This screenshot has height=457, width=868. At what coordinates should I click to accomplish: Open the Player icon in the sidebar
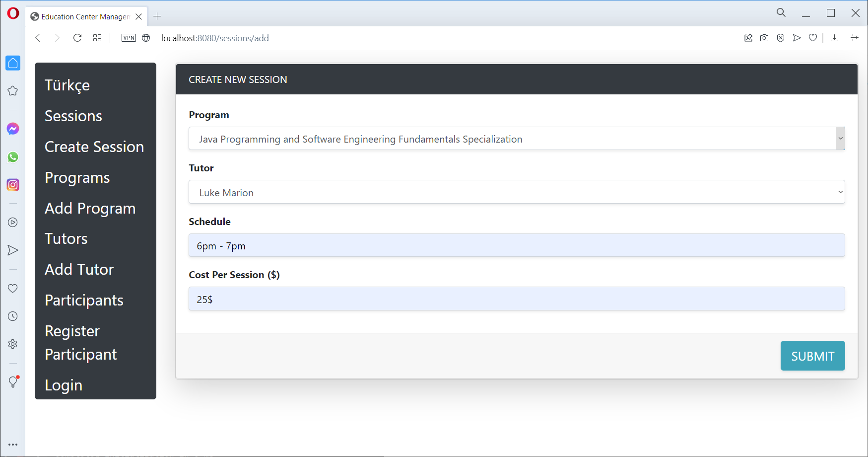pos(13,223)
